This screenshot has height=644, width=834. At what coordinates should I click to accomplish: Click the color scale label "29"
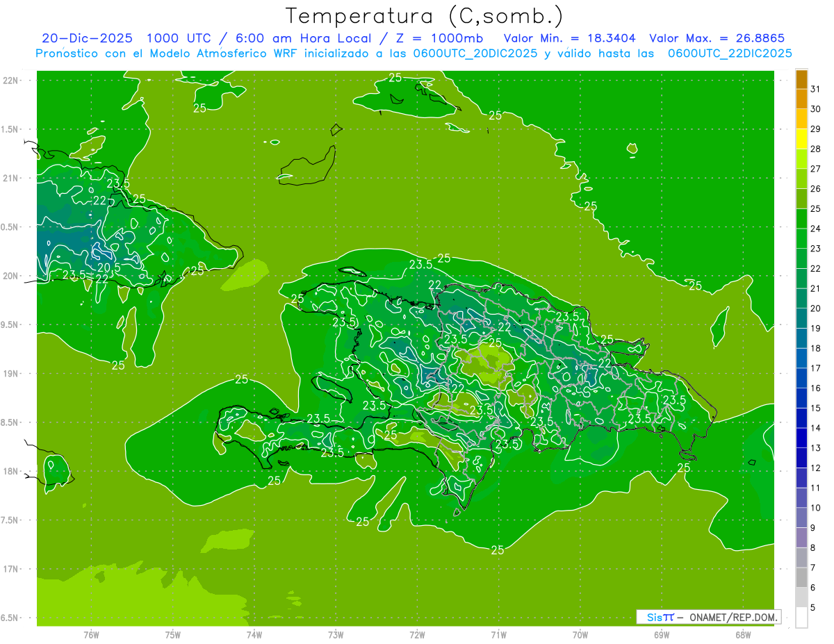(x=816, y=129)
